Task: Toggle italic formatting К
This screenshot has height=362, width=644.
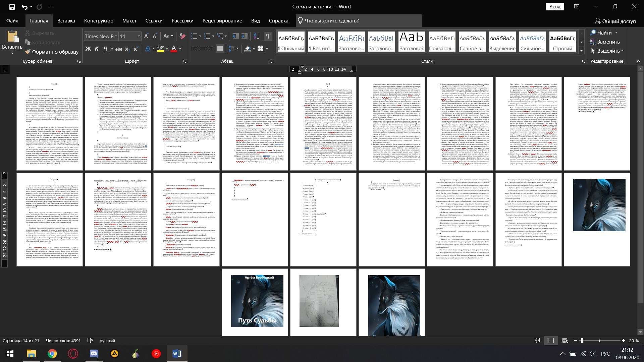Action: [97, 49]
